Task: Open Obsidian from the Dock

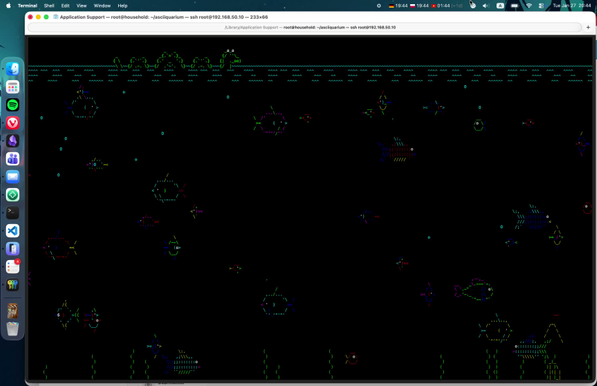Action: pos(13,141)
